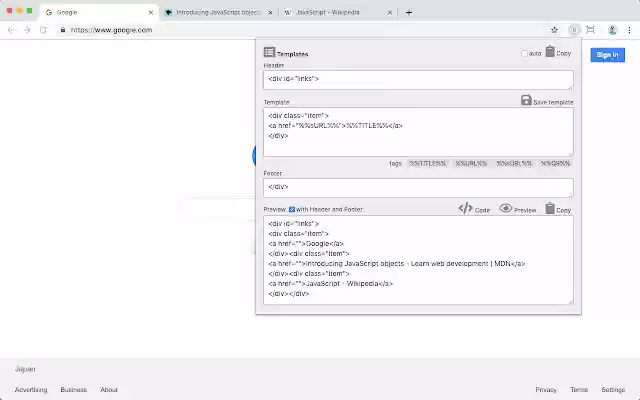640x400 pixels.
Task: Open the extension icon in toolbar
Action: 574,30
